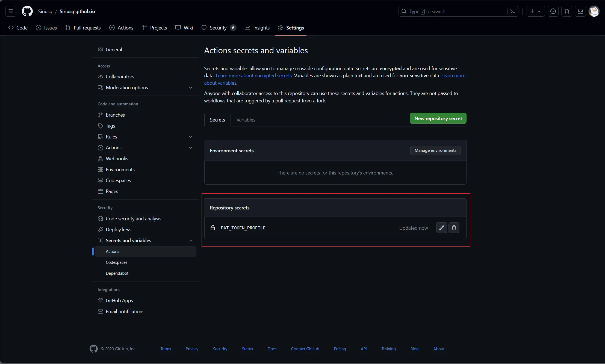The image size is (605, 364).
Task: Open the issues icon in the header
Action: pyautogui.click(x=553, y=11)
